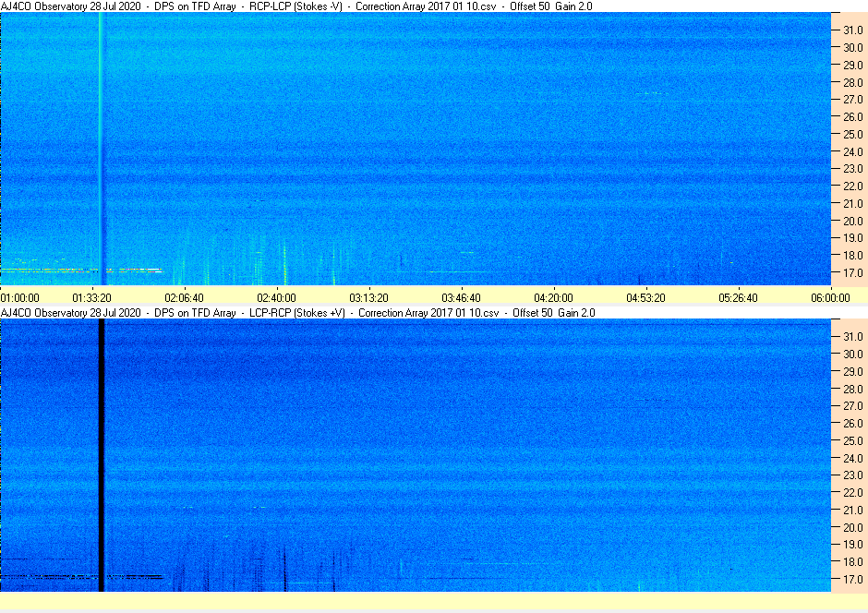Click the lower chart title mentioning Stokes +V
Viewport: 868px width, 613px height.
coord(298,313)
